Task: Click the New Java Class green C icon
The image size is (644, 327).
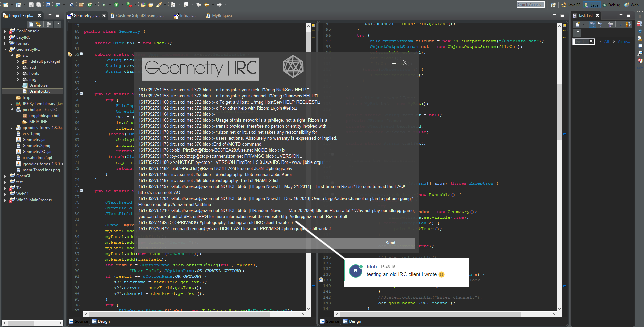Action: point(90,5)
